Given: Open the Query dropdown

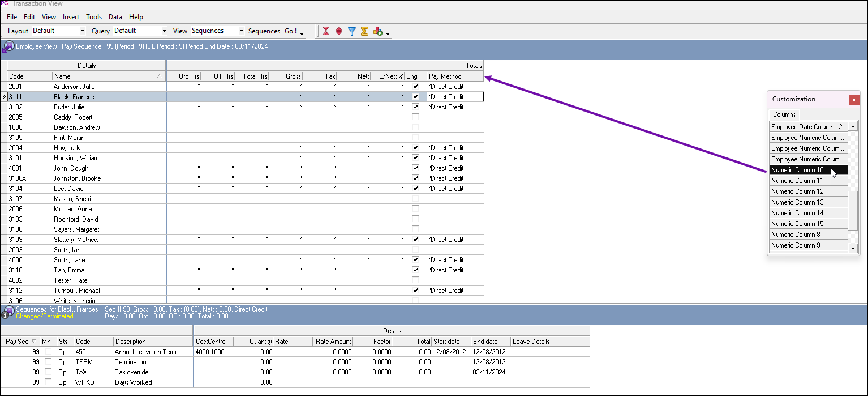Looking at the screenshot, I should pyautogui.click(x=165, y=31).
